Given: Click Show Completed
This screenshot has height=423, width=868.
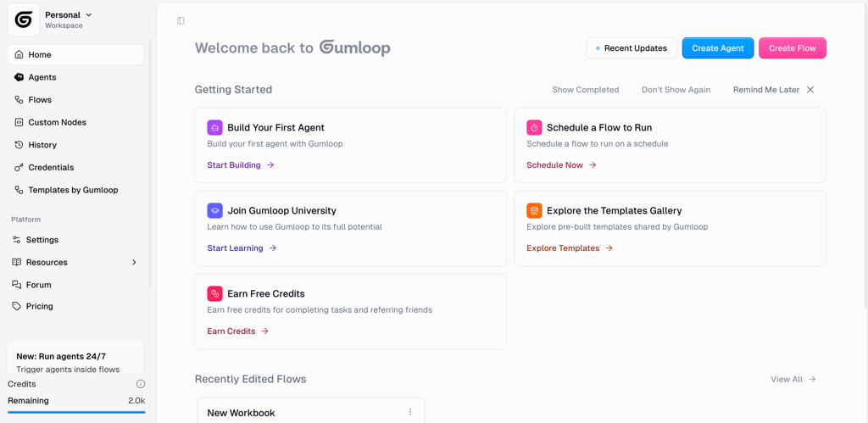Looking at the screenshot, I should (586, 90).
